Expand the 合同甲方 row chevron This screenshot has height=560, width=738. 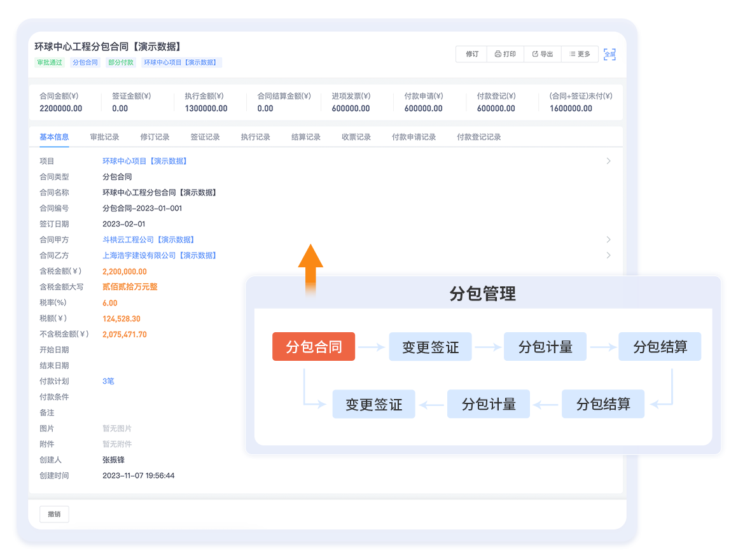point(608,240)
